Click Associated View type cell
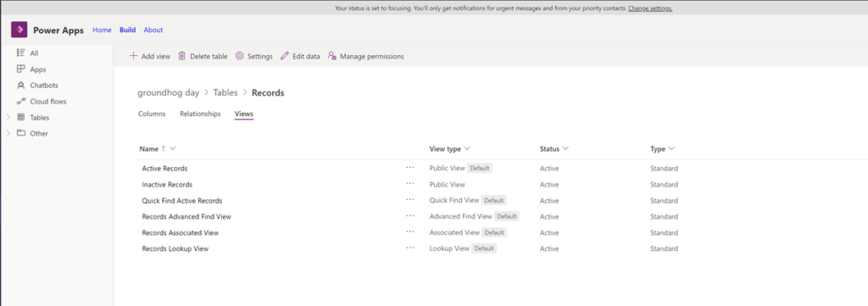Viewport: 868px width, 306px height. pos(454,232)
